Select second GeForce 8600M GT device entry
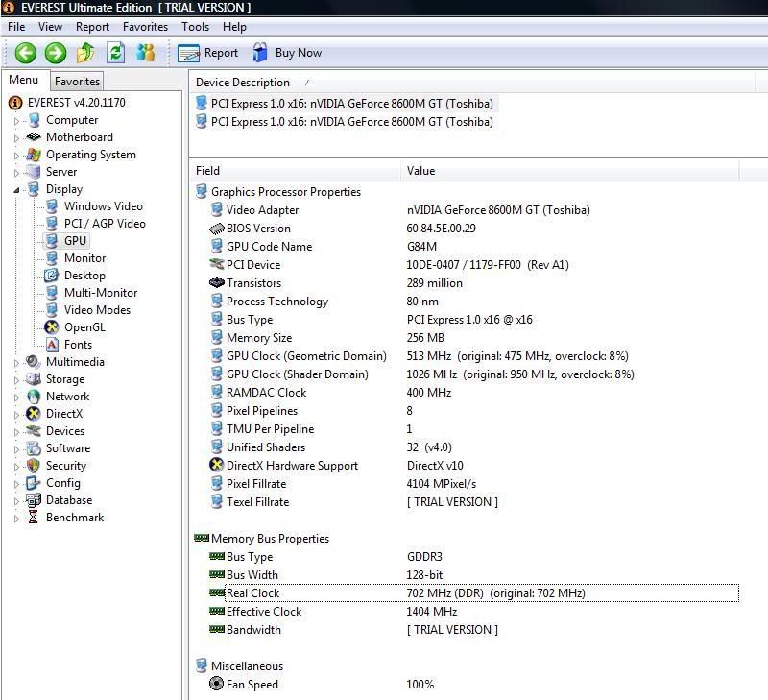The image size is (768, 700). click(x=351, y=122)
